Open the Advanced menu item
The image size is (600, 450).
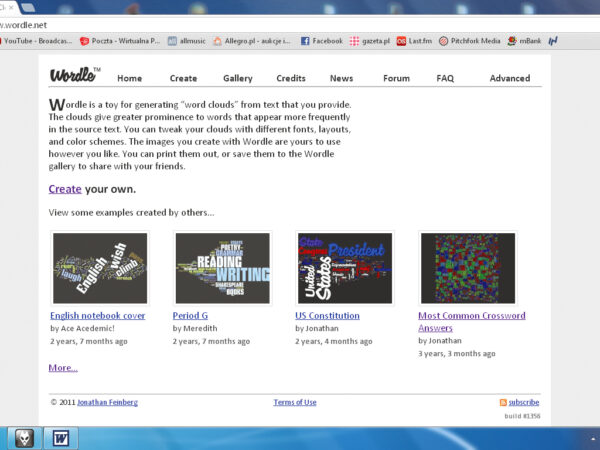509,78
